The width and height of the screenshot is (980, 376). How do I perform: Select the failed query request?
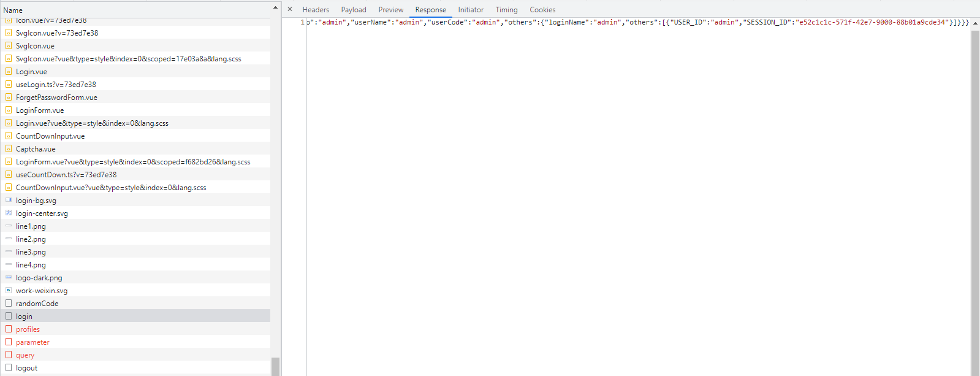coord(25,355)
